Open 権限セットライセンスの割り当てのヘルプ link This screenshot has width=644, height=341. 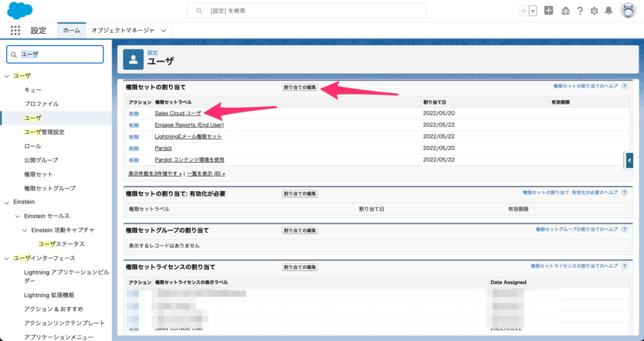(x=574, y=266)
